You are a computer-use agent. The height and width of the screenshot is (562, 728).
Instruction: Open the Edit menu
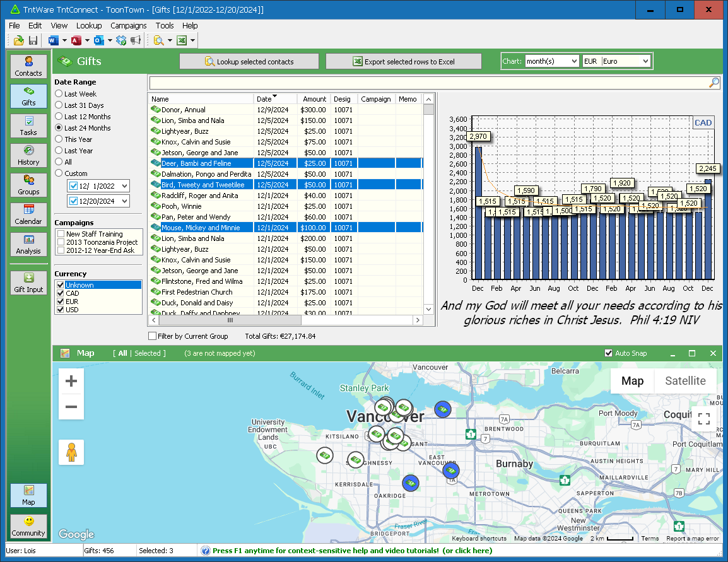[35, 25]
